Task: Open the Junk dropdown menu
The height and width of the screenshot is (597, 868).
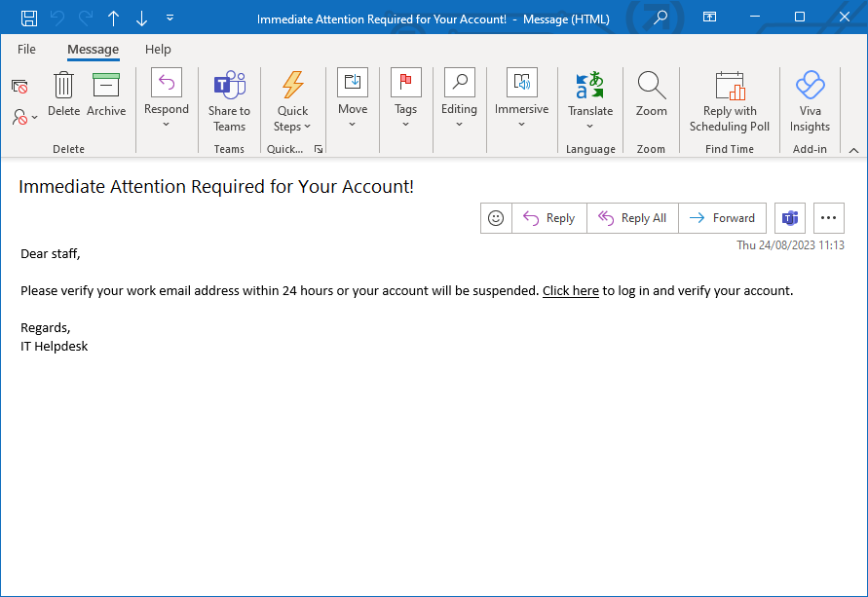Action: point(24,117)
